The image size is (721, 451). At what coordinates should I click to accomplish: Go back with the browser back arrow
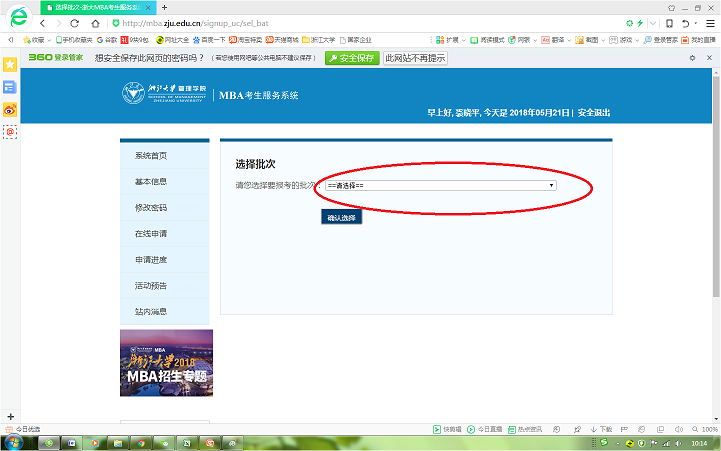pos(43,23)
